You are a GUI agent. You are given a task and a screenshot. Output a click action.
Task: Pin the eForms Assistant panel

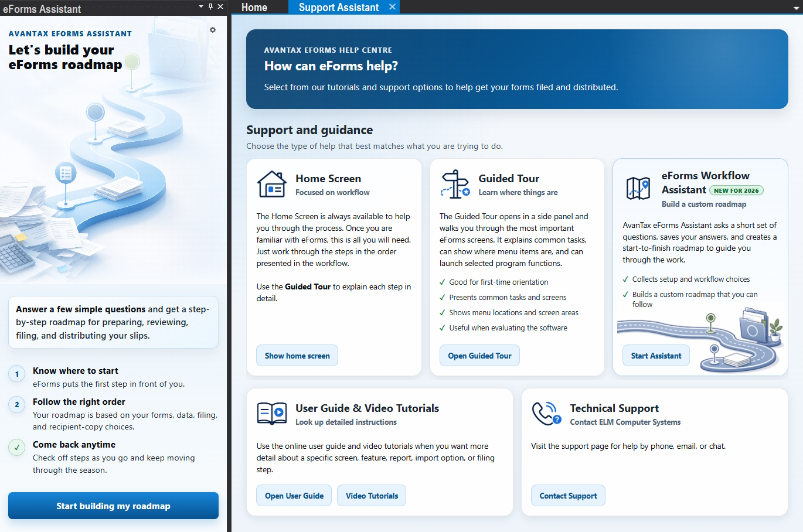tap(211, 6)
